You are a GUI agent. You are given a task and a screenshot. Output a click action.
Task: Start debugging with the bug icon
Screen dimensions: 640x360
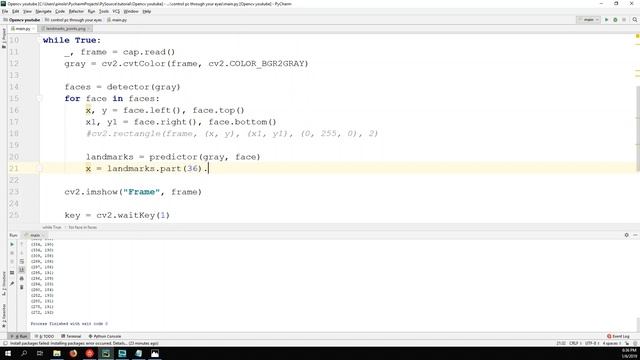[x=615, y=20]
